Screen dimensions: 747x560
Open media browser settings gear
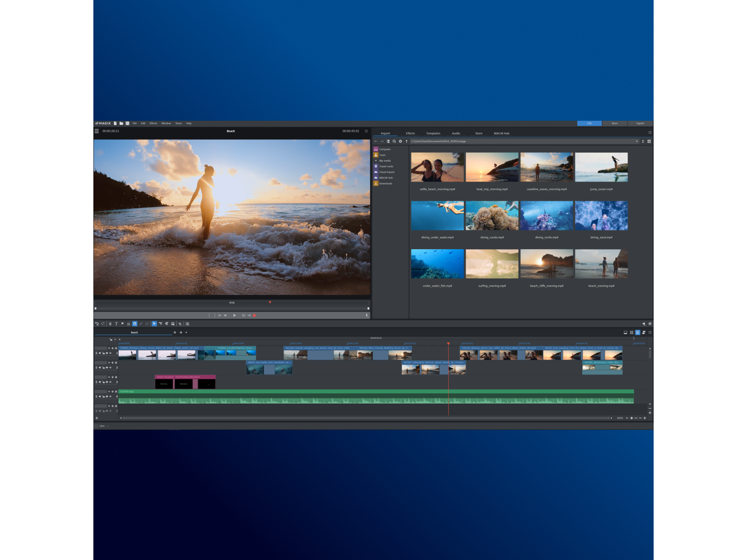(400, 141)
